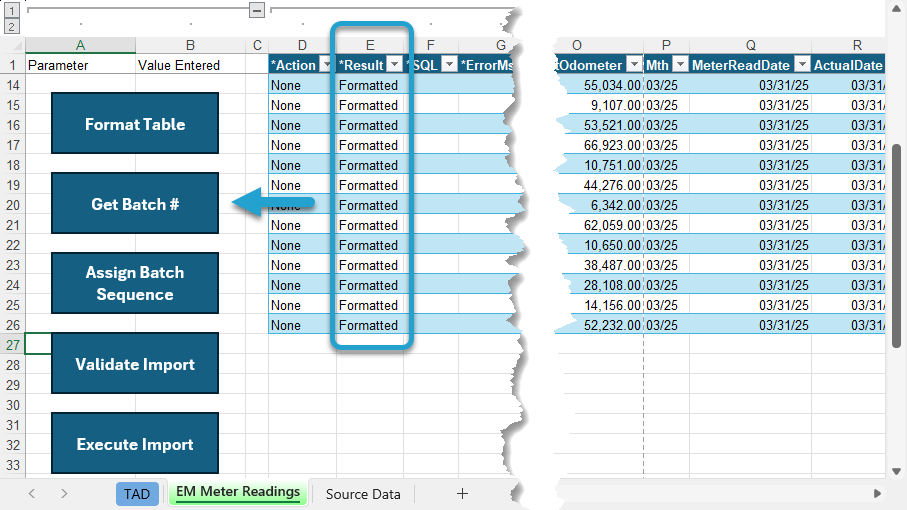Screen dimensions: 907x510
Task: Open the *Result column filter dropdown
Action: tap(394, 65)
